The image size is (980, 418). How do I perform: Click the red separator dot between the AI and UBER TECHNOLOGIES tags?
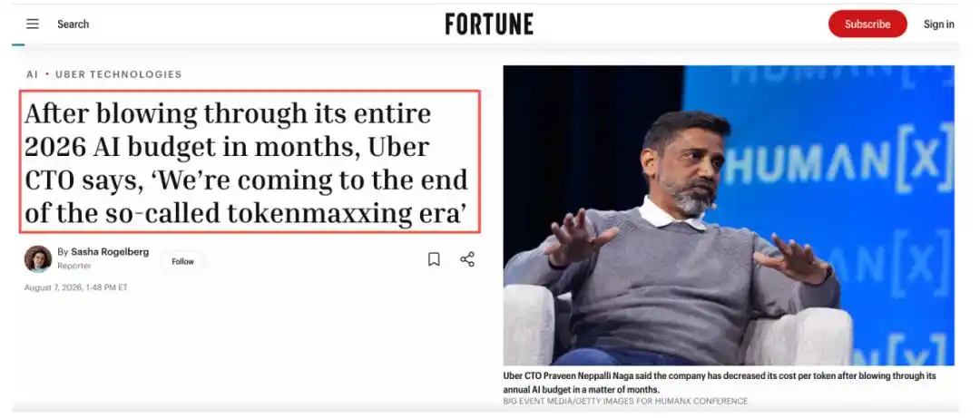click(47, 74)
